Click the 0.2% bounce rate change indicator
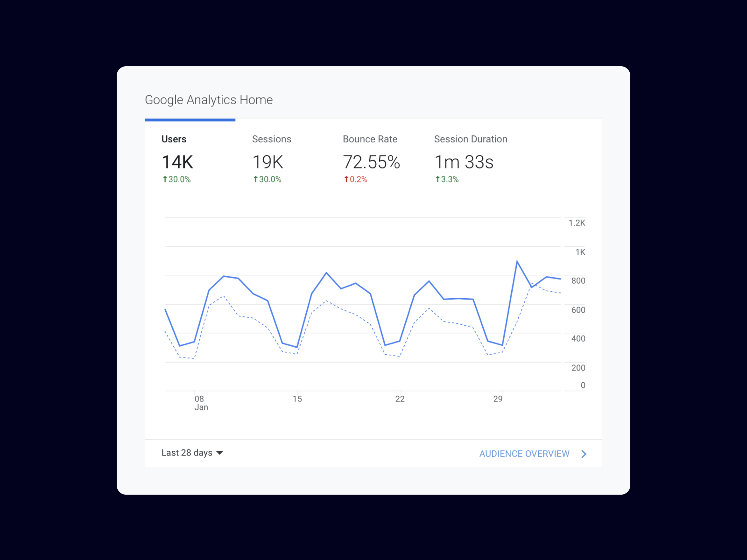This screenshot has width=747, height=560. (x=356, y=179)
